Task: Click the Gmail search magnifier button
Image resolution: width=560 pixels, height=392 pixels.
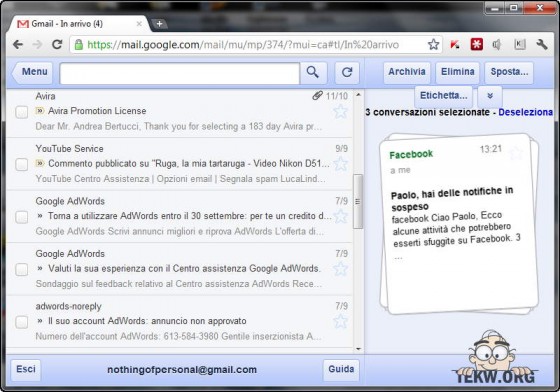Action: (x=313, y=73)
